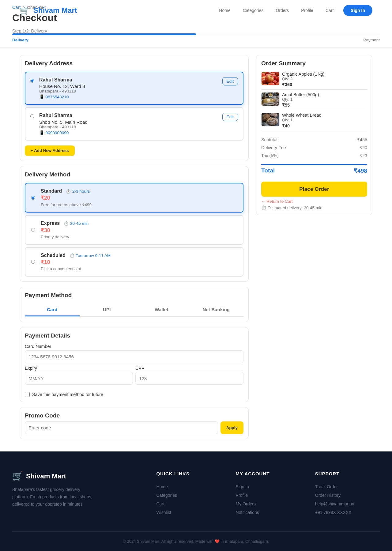The height and width of the screenshot is (551, 392).
Task: Click the Total ₹498 amount
Action: click(360, 171)
